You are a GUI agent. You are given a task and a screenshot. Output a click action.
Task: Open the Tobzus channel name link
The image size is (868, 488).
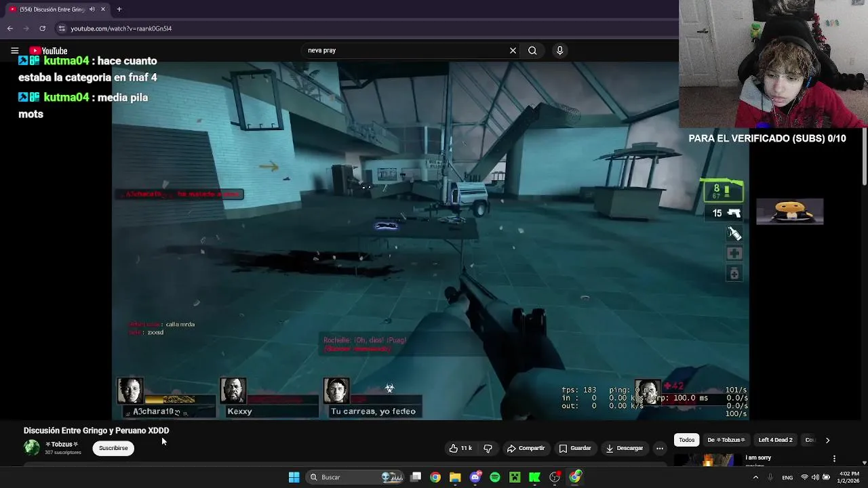click(62, 445)
